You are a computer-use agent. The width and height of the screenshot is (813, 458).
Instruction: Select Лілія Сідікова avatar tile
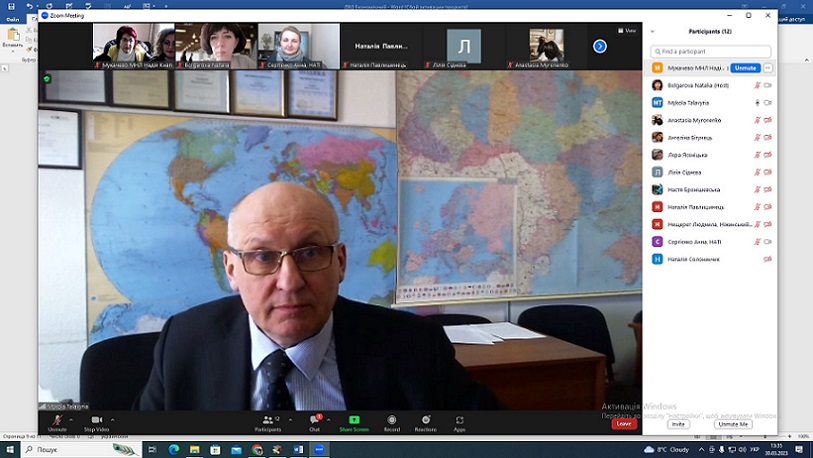pyautogui.click(x=464, y=46)
